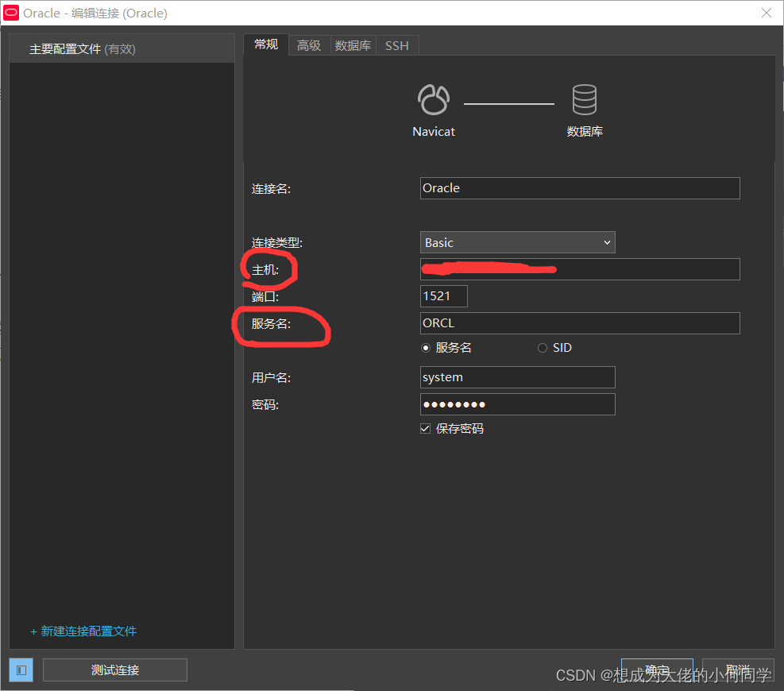Close the edit connection dialog
This screenshot has width=784, height=691.
tap(766, 13)
